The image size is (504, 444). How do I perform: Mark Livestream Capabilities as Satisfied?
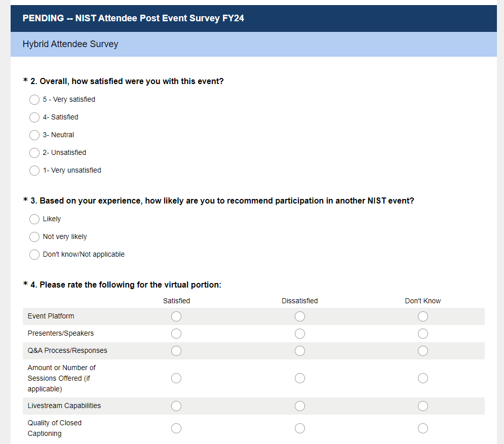coord(176,406)
